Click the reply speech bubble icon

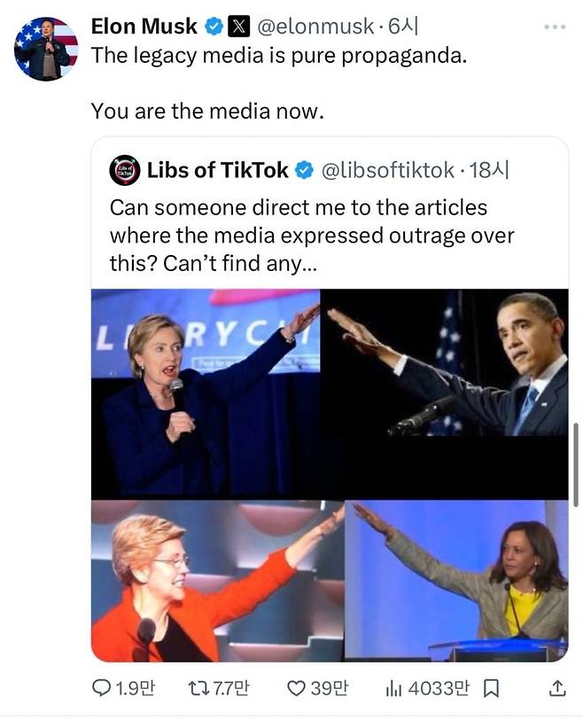click(103, 687)
